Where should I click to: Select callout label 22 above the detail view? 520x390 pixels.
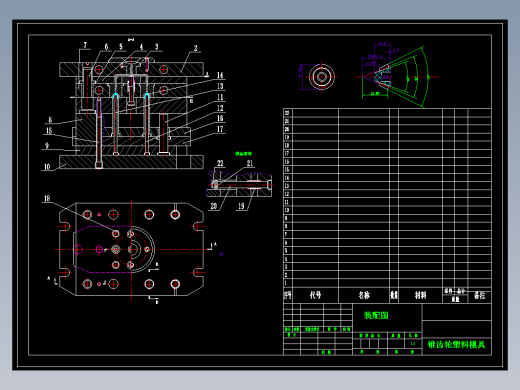click(220, 163)
